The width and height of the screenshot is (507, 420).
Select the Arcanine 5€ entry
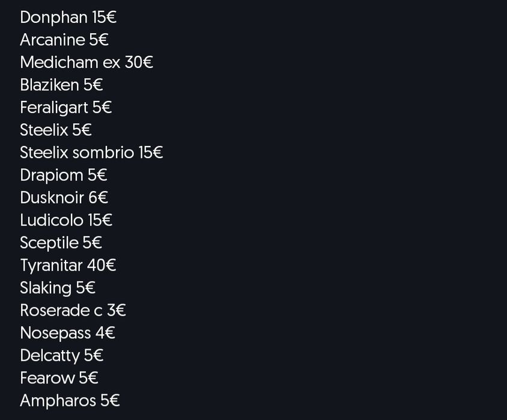(x=64, y=40)
